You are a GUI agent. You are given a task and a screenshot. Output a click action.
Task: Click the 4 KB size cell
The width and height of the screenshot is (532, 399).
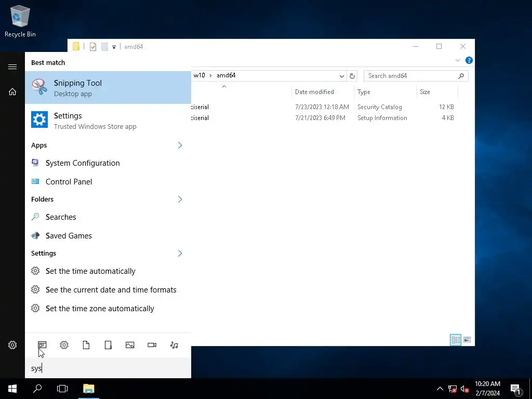(x=448, y=118)
